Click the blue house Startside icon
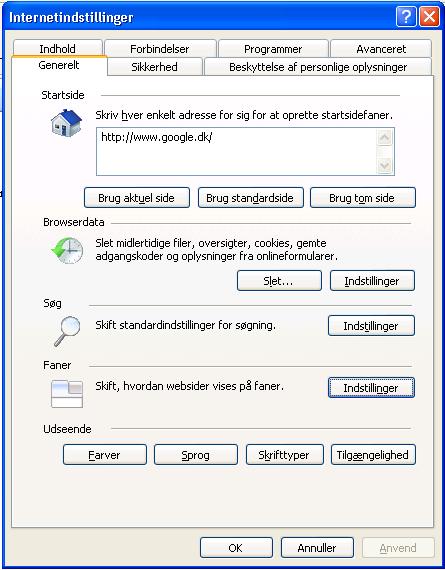 coord(66,123)
